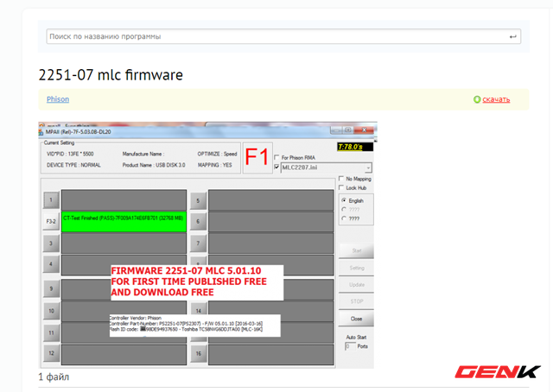Tick the No Mapping checkbox
Screen dimensions: 553x392
pyautogui.click(x=341, y=179)
